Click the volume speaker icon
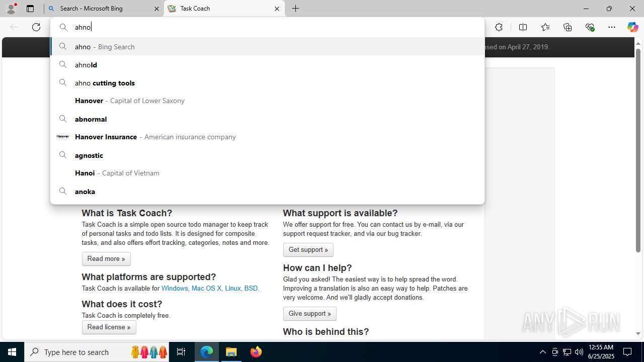The height and width of the screenshot is (362, 644). 579,352
